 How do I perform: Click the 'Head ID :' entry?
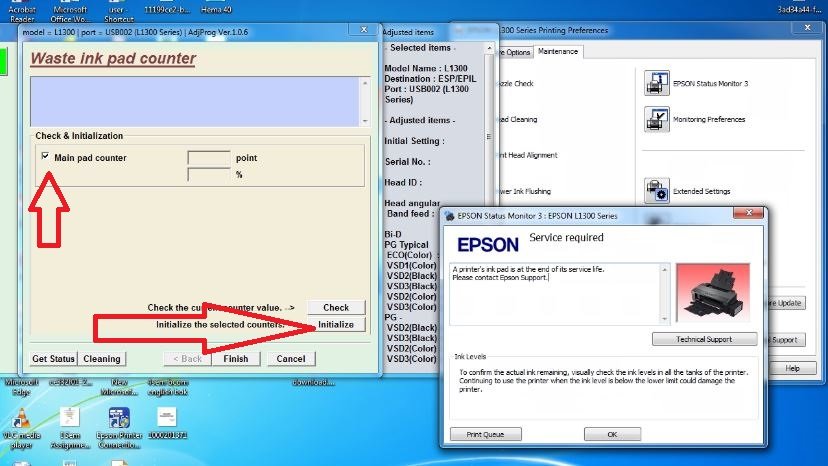403,182
